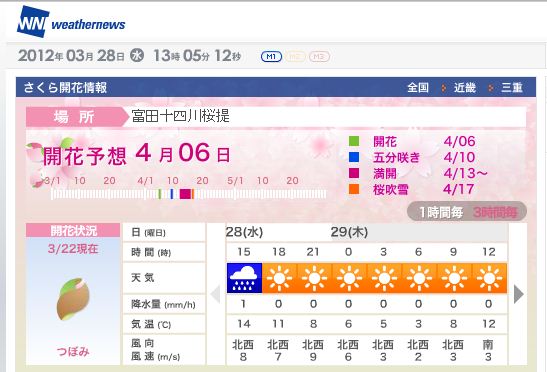The image size is (547, 372).
Task: Click the sunny icon at 18時
Action: click(x=279, y=278)
